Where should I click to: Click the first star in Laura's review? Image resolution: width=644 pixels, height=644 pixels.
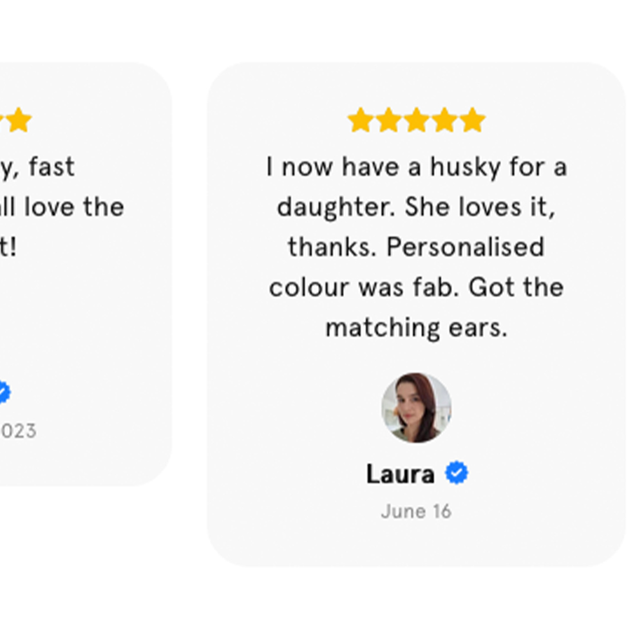tap(360, 120)
